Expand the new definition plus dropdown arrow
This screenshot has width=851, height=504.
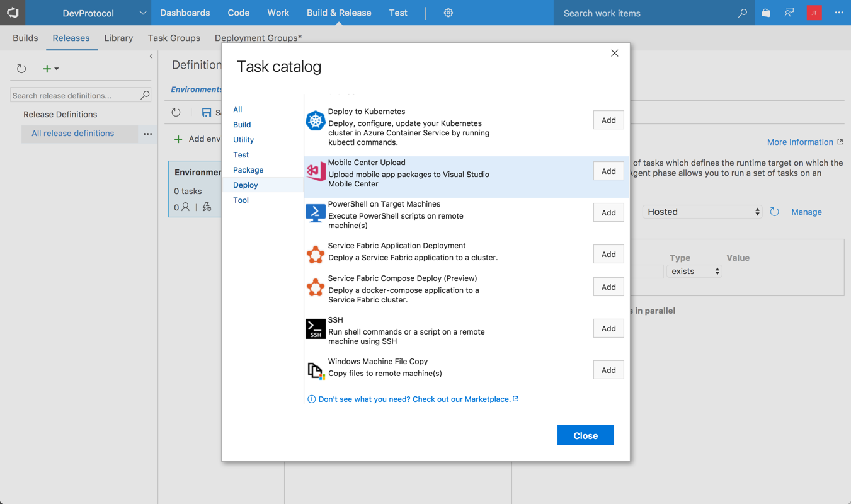point(57,69)
